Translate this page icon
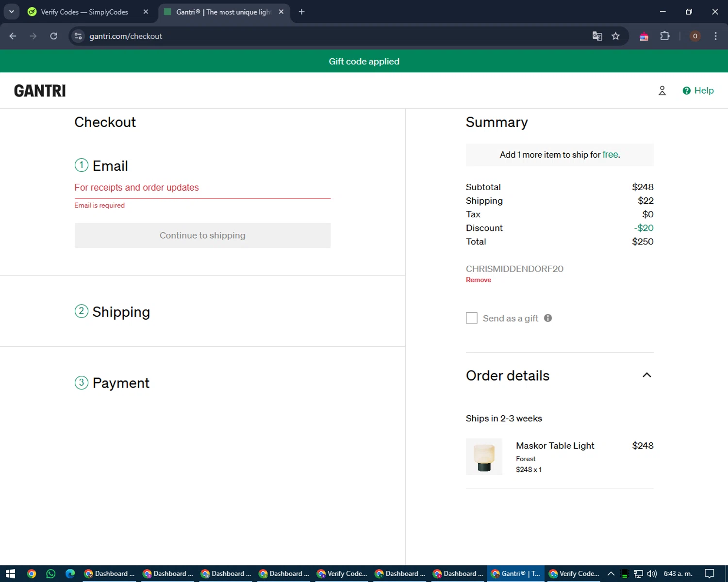The height and width of the screenshot is (582, 728). (597, 36)
